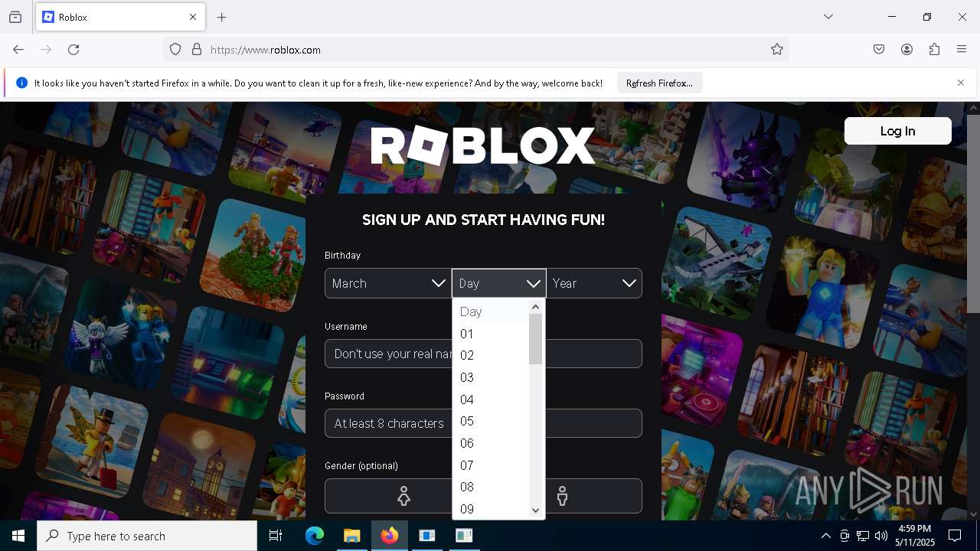Close the Roblox tab
The width and height of the screenshot is (980, 551).
point(193,17)
